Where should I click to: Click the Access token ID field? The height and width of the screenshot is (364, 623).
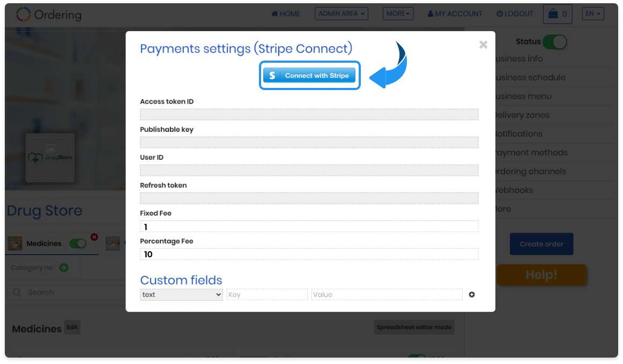[309, 114]
